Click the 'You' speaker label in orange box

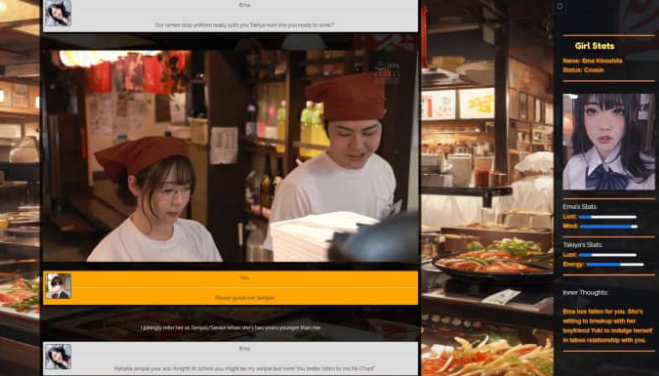(244, 278)
